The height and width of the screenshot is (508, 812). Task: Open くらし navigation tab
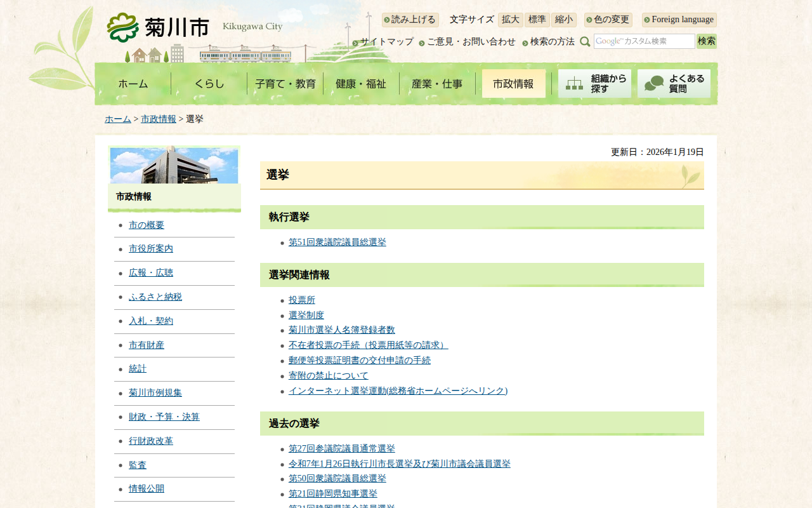coord(209,84)
